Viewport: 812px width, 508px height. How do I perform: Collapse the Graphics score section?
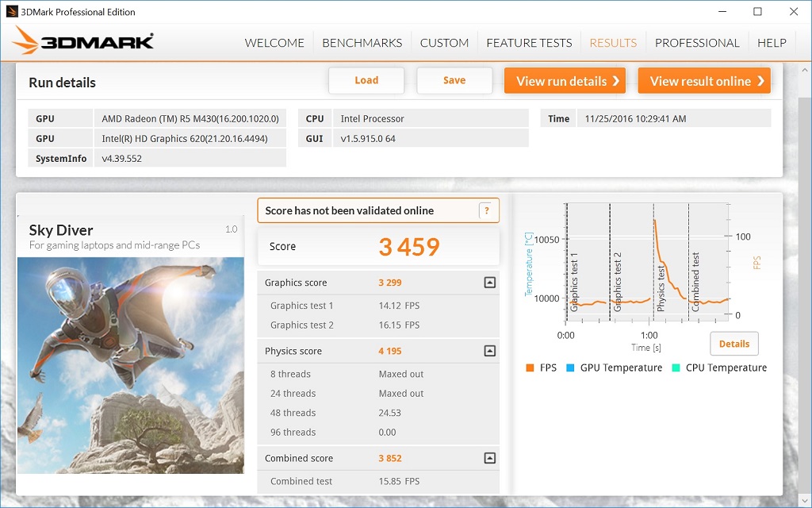tap(489, 283)
